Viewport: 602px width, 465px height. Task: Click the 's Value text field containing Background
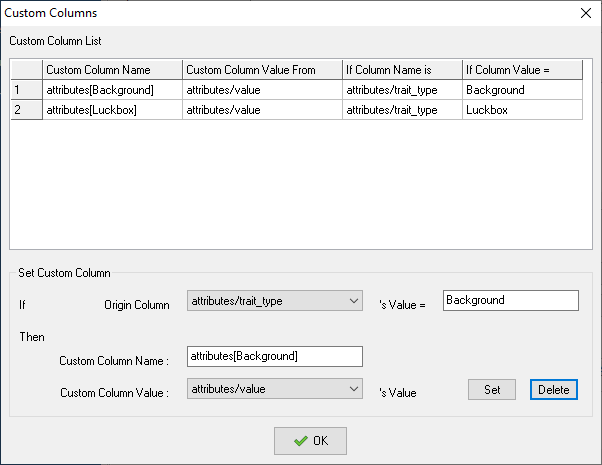(x=510, y=301)
